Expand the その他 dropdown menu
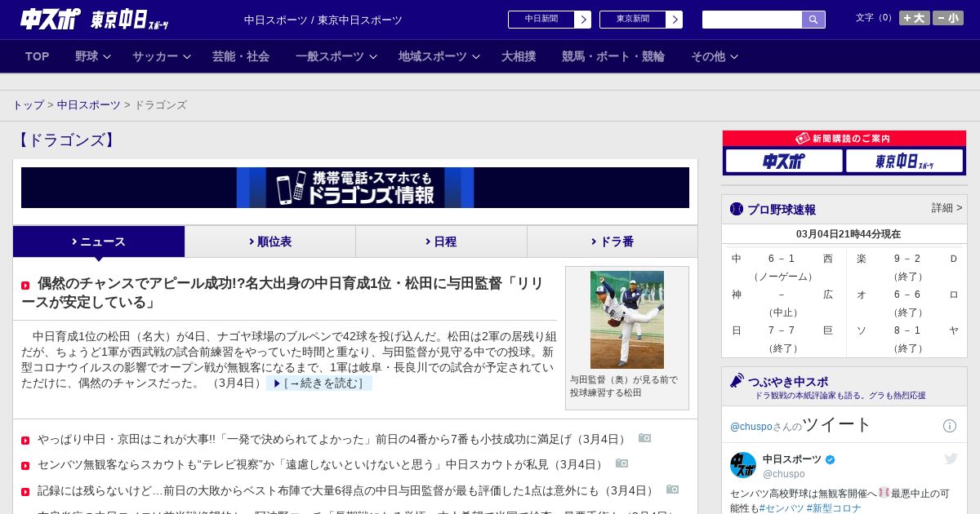This screenshot has width=980, height=514. click(x=715, y=56)
